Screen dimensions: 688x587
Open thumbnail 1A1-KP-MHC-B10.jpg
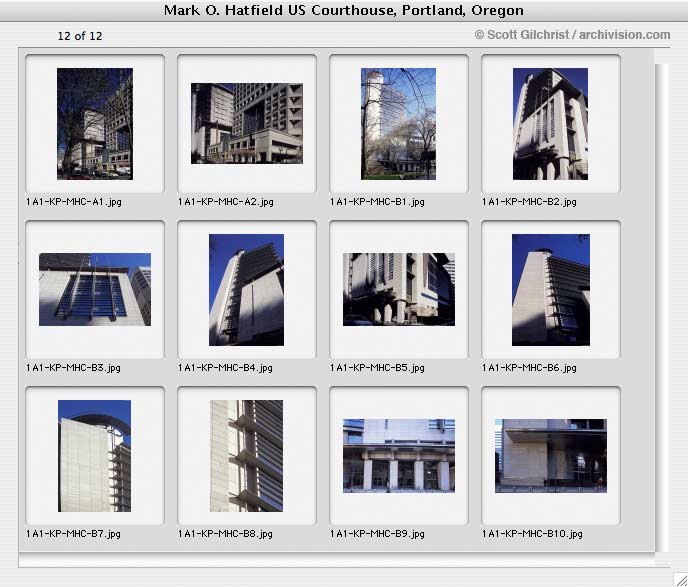pyautogui.click(x=551, y=456)
